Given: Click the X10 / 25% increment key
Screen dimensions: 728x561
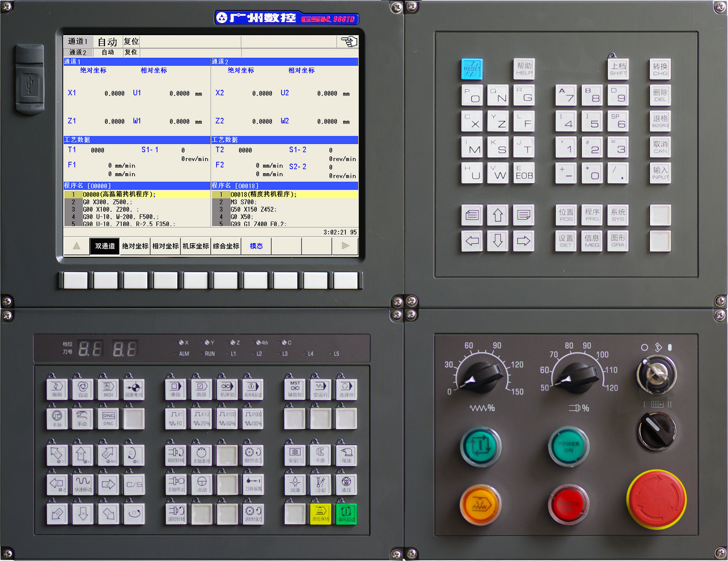Looking at the screenshot, I should pyautogui.click(x=201, y=418).
